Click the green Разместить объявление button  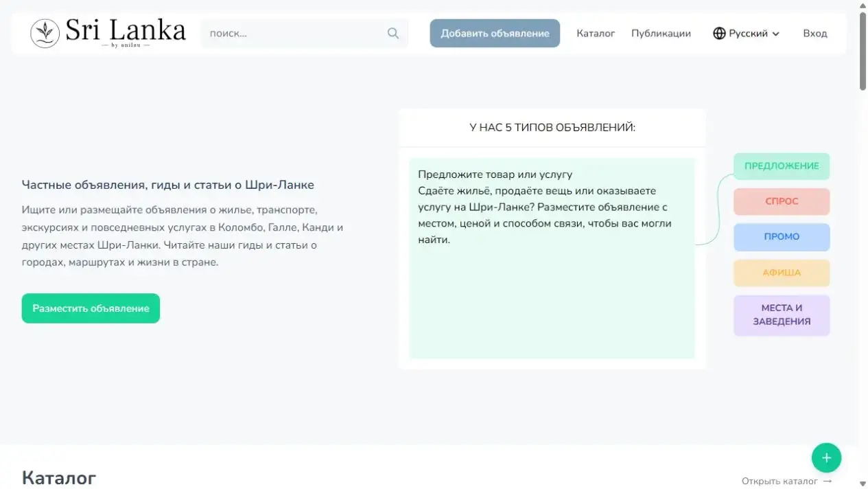pos(91,308)
